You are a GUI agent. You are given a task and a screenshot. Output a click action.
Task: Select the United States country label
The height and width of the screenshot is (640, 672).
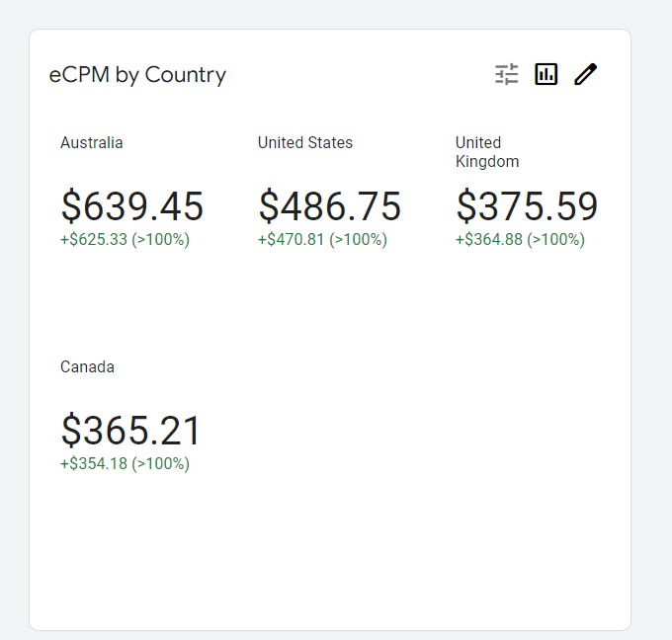305,142
